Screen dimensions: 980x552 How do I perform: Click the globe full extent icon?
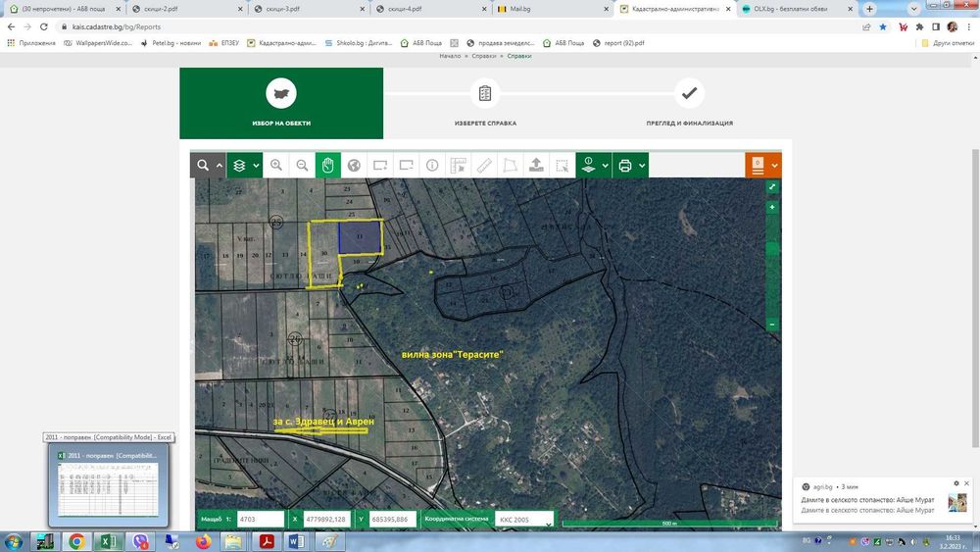click(x=354, y=166)
